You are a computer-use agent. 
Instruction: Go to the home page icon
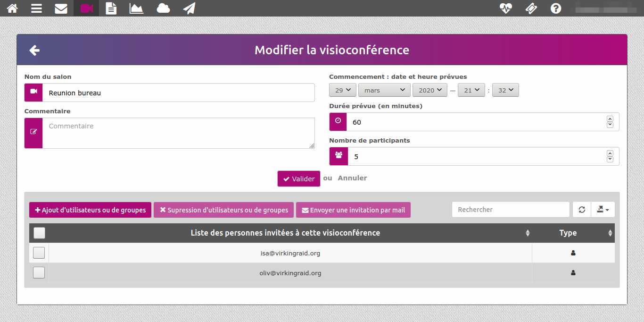(12, 8)
